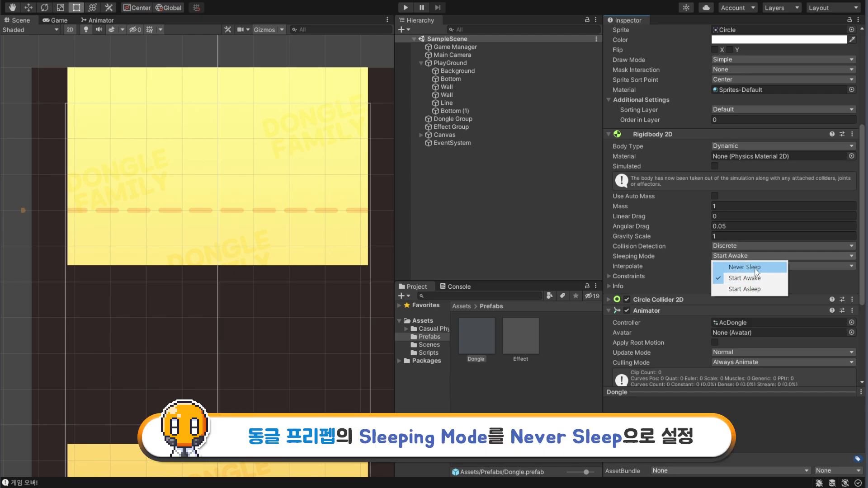Disable the Circle Collider 2D checkbox
This screenshot has height=488, width=868.
[x=627, y=299]
